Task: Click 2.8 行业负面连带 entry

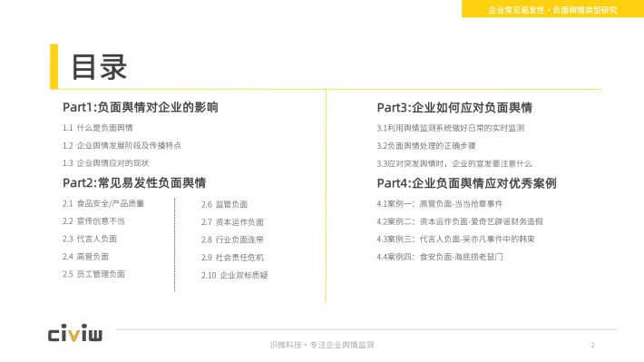Action: (x=232, y=240)
